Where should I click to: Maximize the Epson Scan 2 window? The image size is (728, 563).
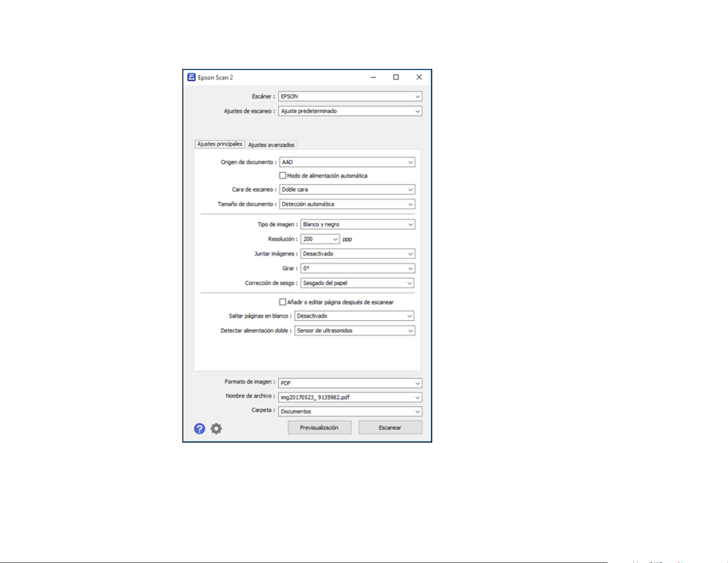point(396,77)
